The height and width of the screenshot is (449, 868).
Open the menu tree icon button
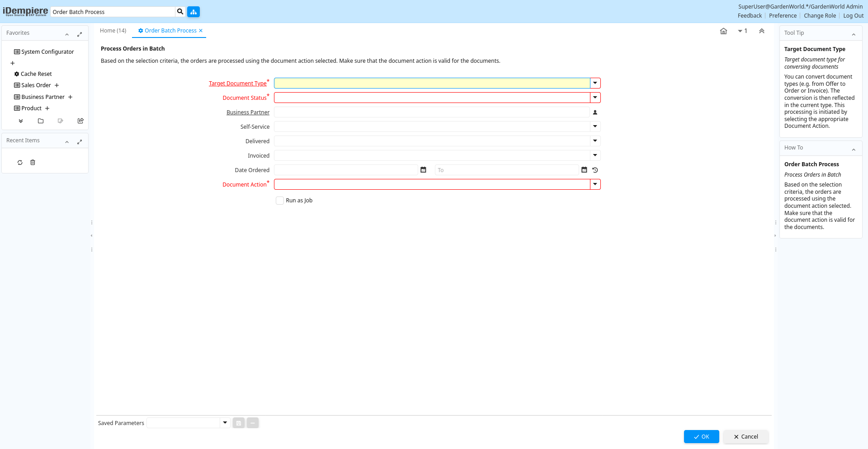point(193,12)
